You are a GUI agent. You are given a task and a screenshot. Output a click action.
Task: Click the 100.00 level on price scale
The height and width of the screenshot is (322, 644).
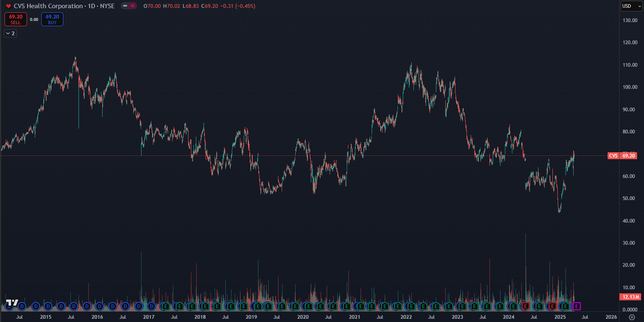pos(629,87)
